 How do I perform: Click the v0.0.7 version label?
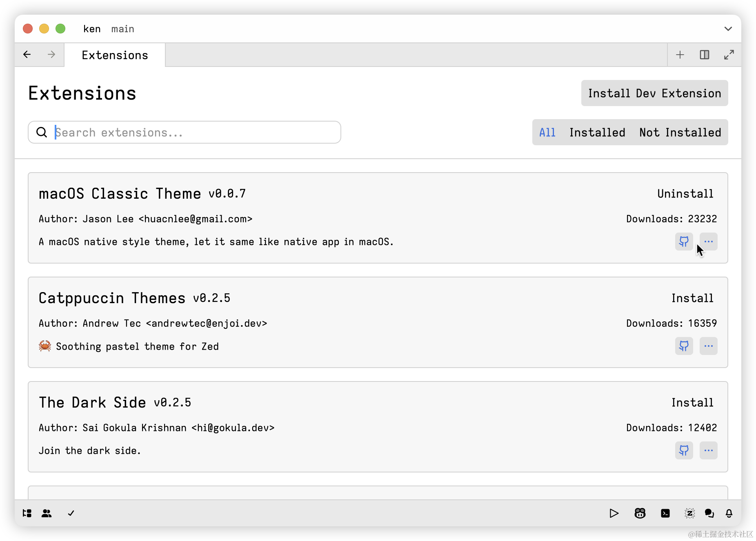click(227, 194)
